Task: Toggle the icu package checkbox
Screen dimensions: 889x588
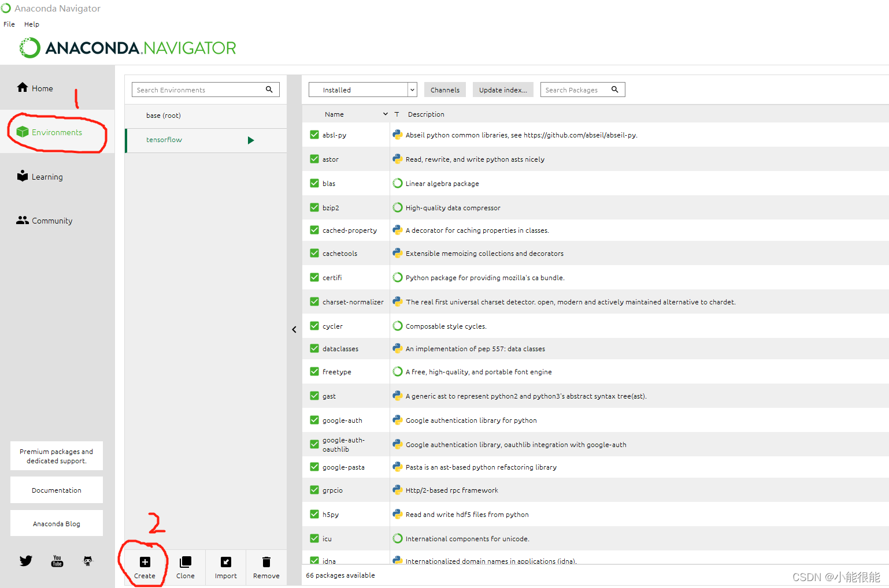Action: tap(314, 538)
